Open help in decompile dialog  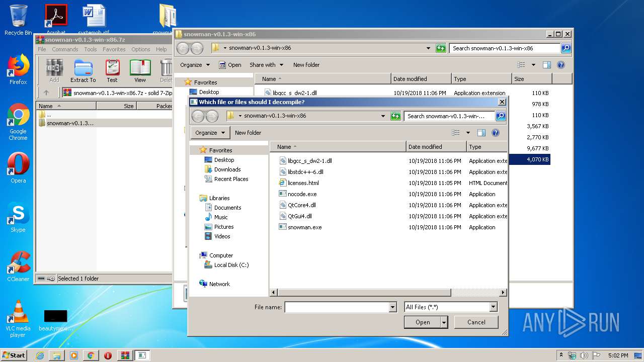(x=496, y=133)
